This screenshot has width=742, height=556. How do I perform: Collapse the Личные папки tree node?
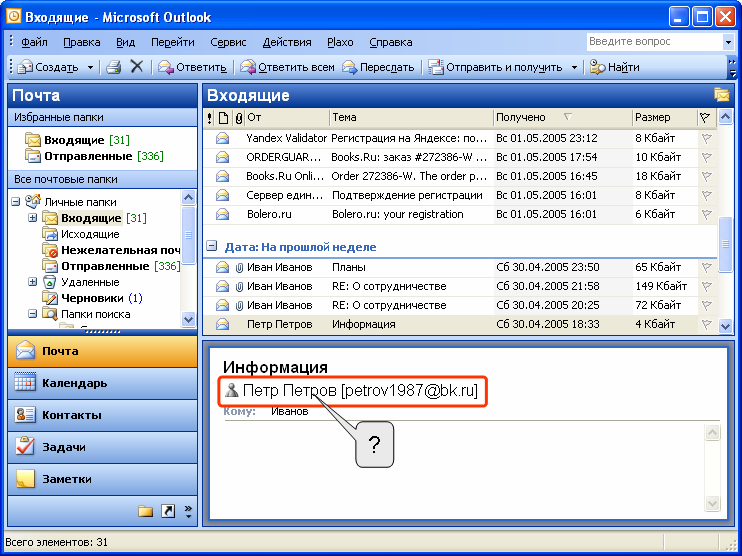click(x=16, y=202)
